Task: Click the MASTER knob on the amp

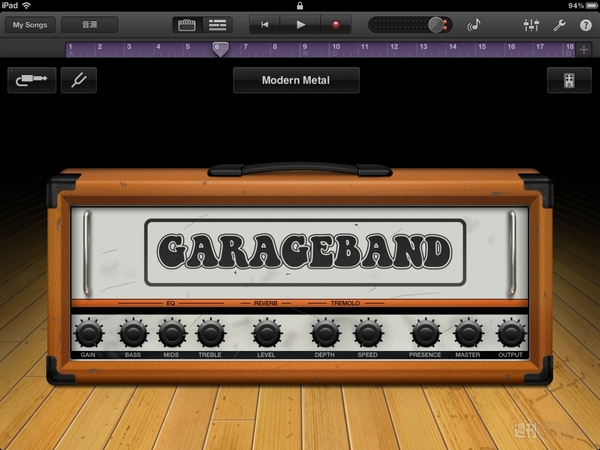Action: 468,333
